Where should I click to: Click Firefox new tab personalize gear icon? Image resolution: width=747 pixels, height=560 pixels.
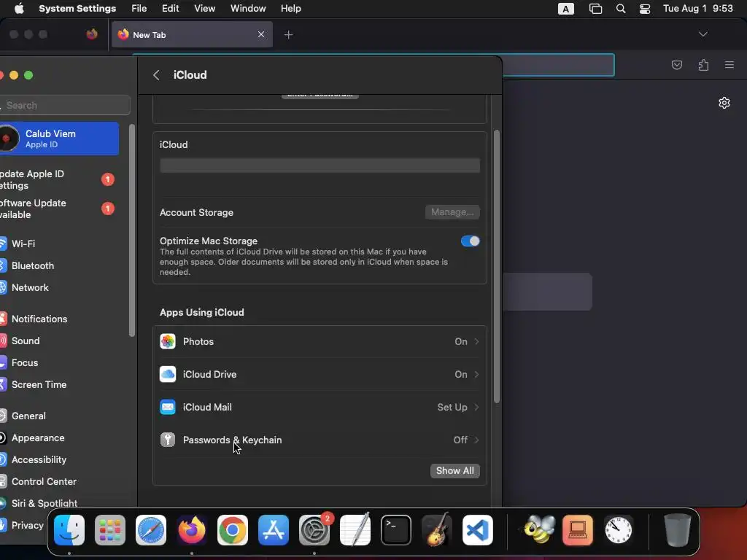(724, 103)
